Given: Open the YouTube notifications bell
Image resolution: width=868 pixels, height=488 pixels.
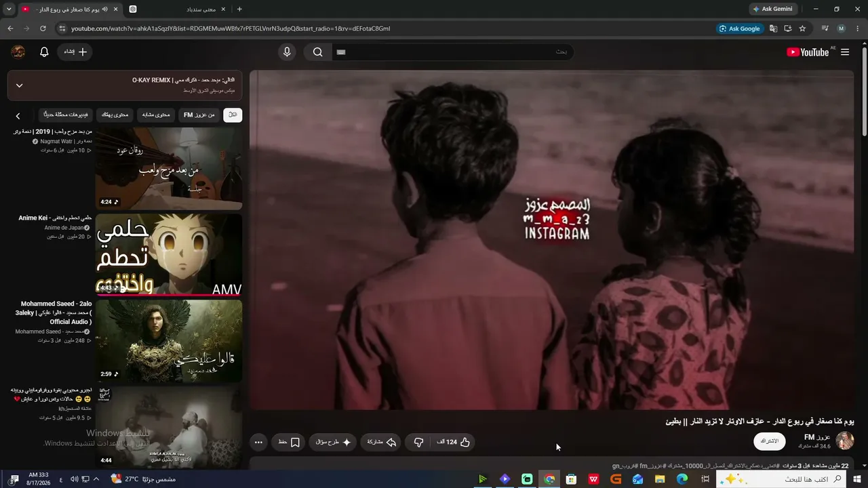Looking at the screenshot, I should (x=44, y=52).
